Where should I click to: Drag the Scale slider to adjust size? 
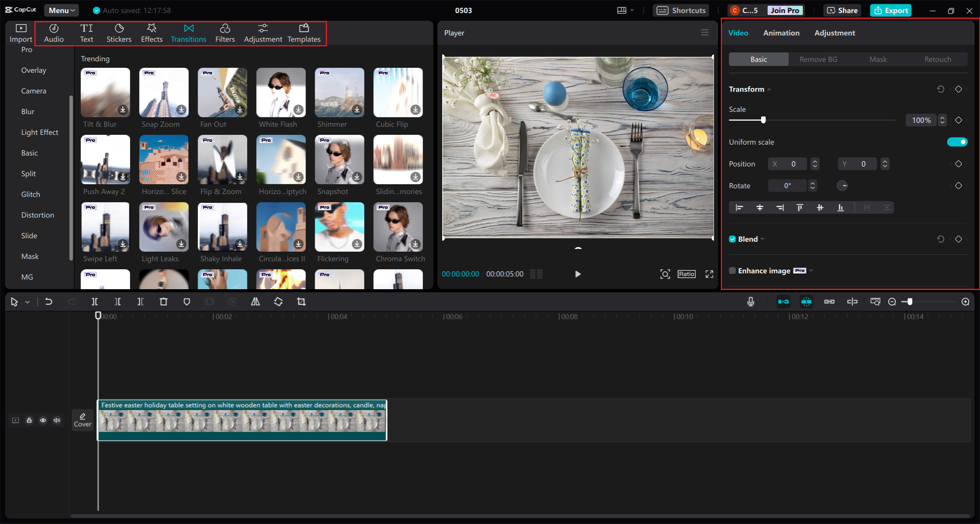click(763, 120)
